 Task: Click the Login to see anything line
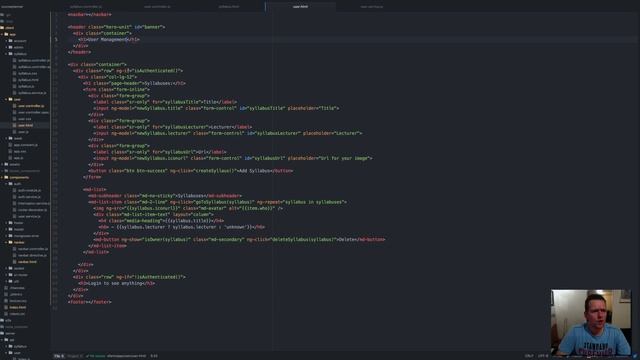116,283
